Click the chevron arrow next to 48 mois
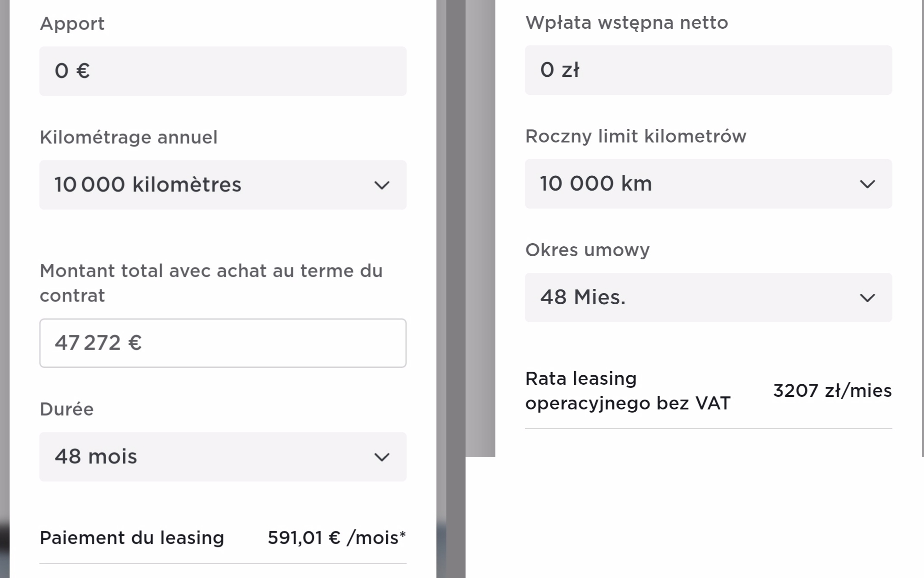924x578 pixels. (x=382, y=457)
